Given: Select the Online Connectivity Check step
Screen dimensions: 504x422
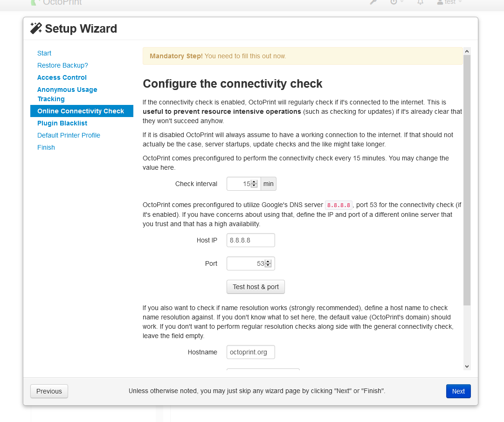Looking at the screenshot, I should coord(82,111).
